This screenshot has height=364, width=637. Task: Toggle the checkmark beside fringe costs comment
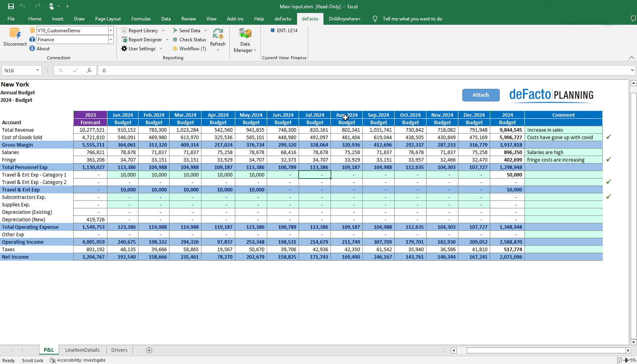click(x=609, y=160)
